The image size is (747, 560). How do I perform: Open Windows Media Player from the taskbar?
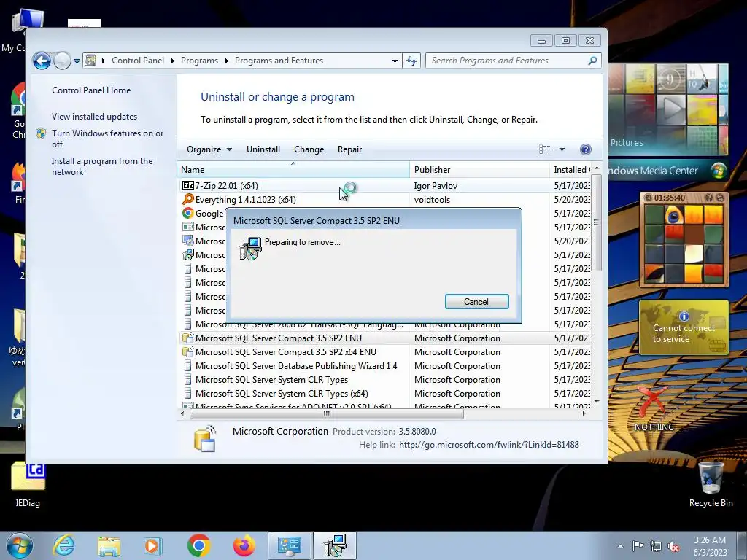click(153, 545)
